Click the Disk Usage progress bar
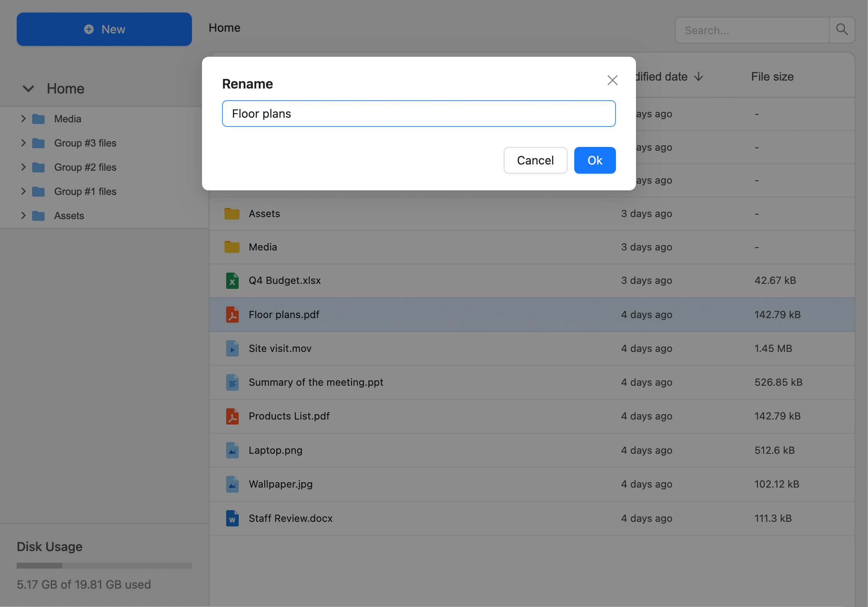This screenshot has width=868, height=607. click(x=104, y=566)
